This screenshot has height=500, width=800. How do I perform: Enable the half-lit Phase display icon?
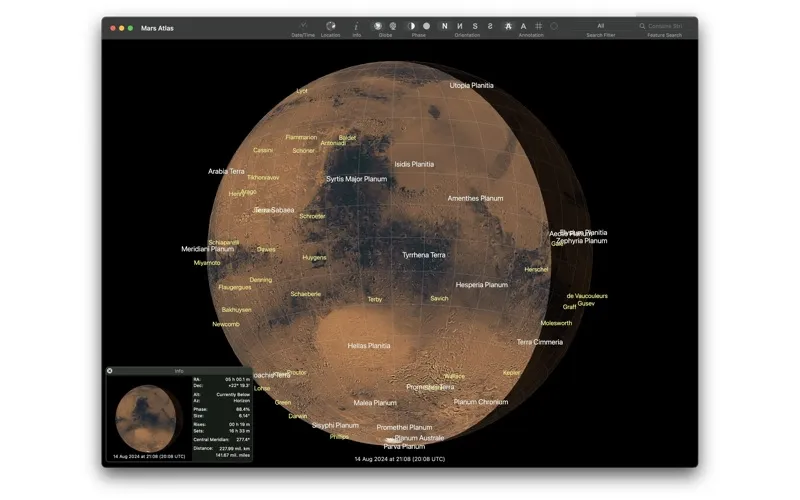pyautogui.click(x=411, y=26)
